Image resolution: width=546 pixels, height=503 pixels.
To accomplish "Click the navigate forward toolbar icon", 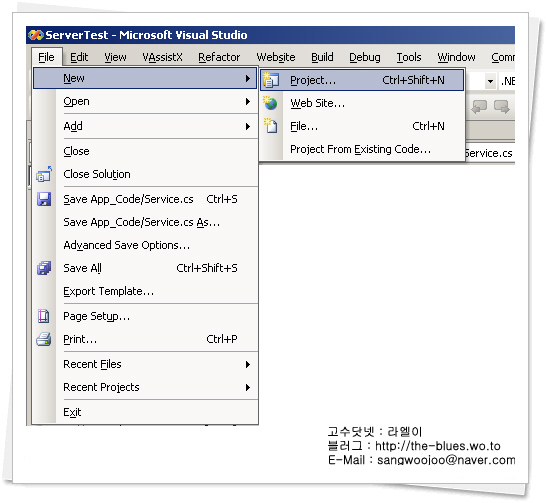I will [x=502, y=107].
